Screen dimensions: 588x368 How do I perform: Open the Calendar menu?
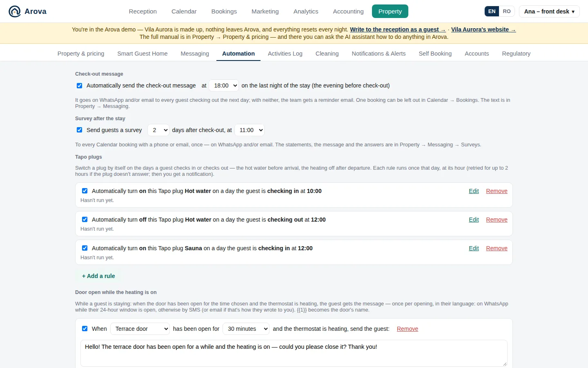[184, 11]
